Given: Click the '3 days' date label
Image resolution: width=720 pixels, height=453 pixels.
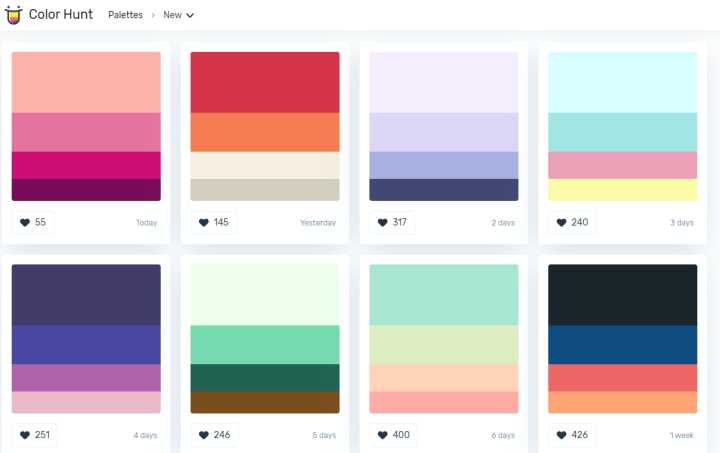Looking at the screenshot, I should pos(682,223).
